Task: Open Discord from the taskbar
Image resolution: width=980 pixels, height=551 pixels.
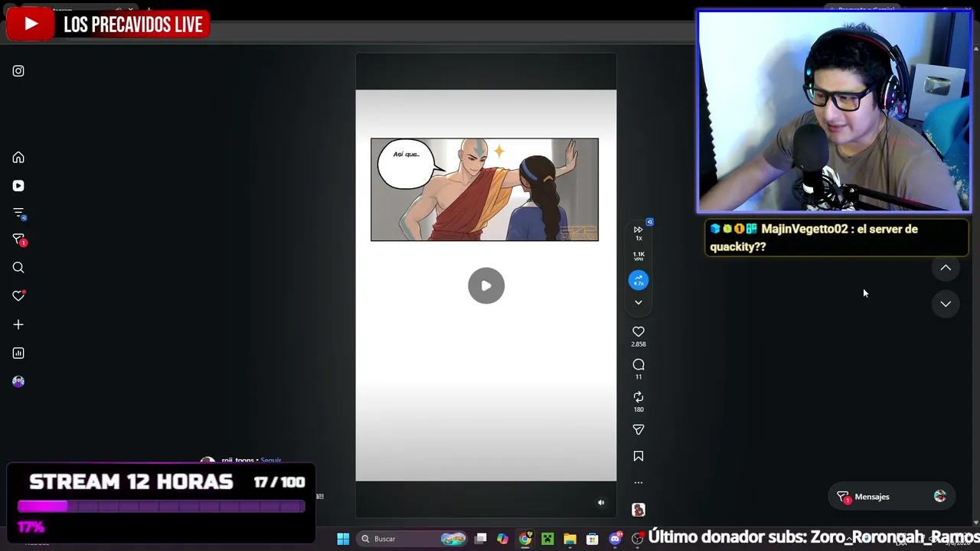Action: click(615, 539)
